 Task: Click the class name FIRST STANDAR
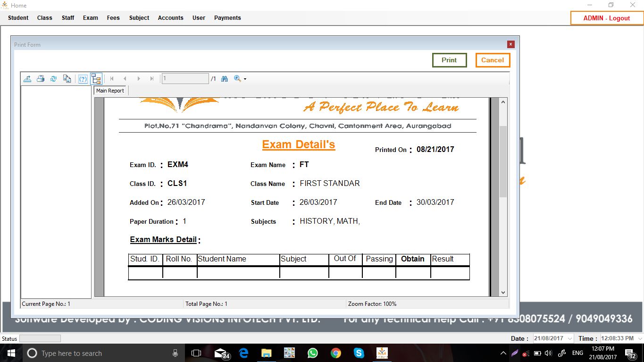pyautogui.click(x=330, y=184)
